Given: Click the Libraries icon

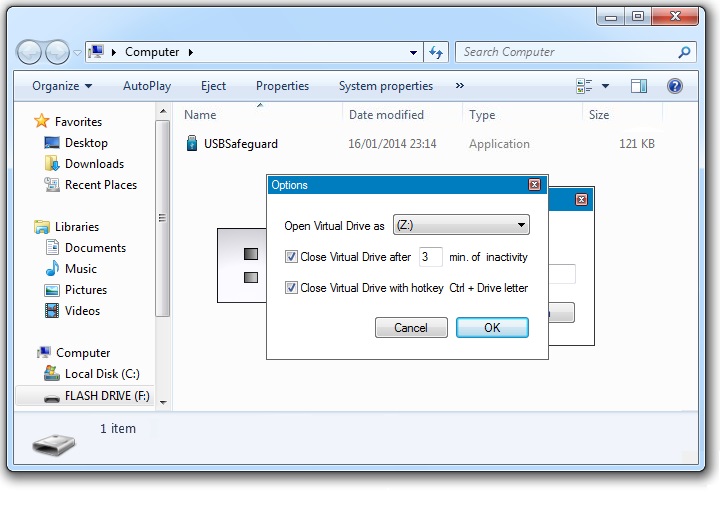Looking at the screenshot, I should (42, 227).
